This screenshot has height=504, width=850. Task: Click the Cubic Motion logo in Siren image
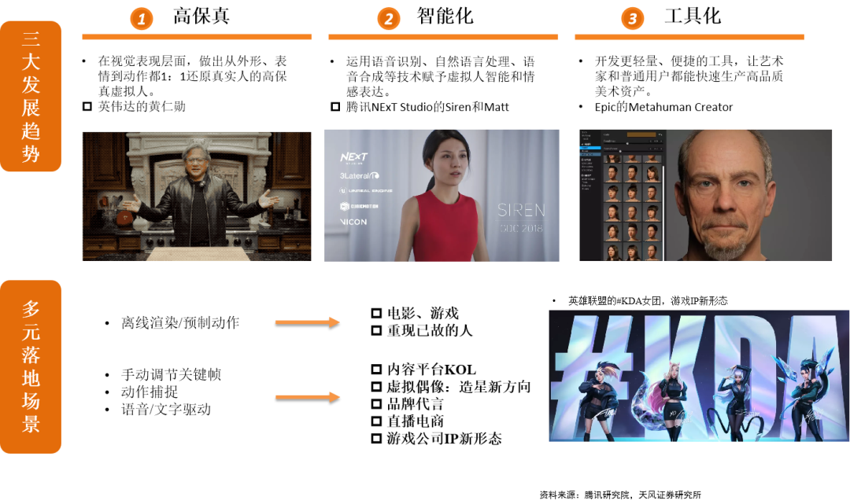point(359,206)
